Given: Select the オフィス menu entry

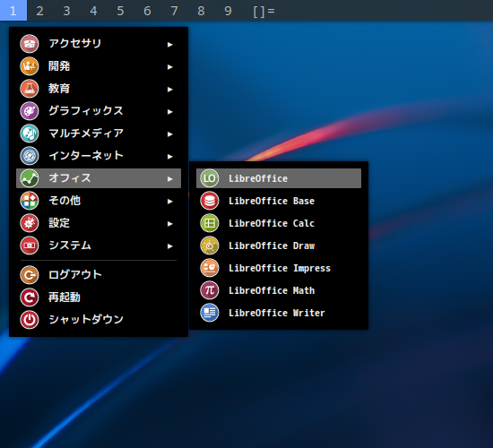Looking at the screenshot, I should coord(99,178).
